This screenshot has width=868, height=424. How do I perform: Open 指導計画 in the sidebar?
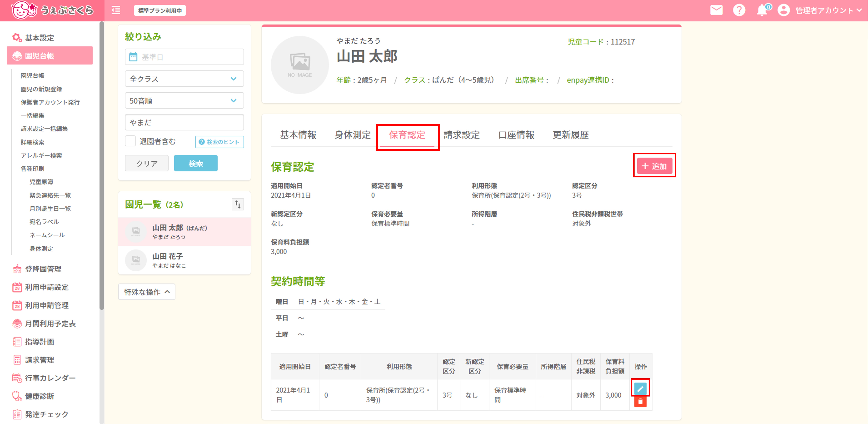33,342
